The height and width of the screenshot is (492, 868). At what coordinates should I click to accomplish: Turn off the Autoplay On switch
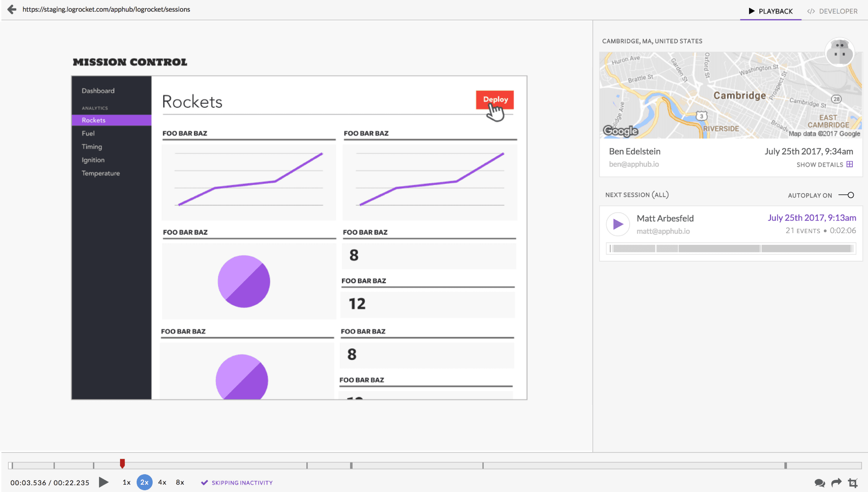[x=846, y=195]
